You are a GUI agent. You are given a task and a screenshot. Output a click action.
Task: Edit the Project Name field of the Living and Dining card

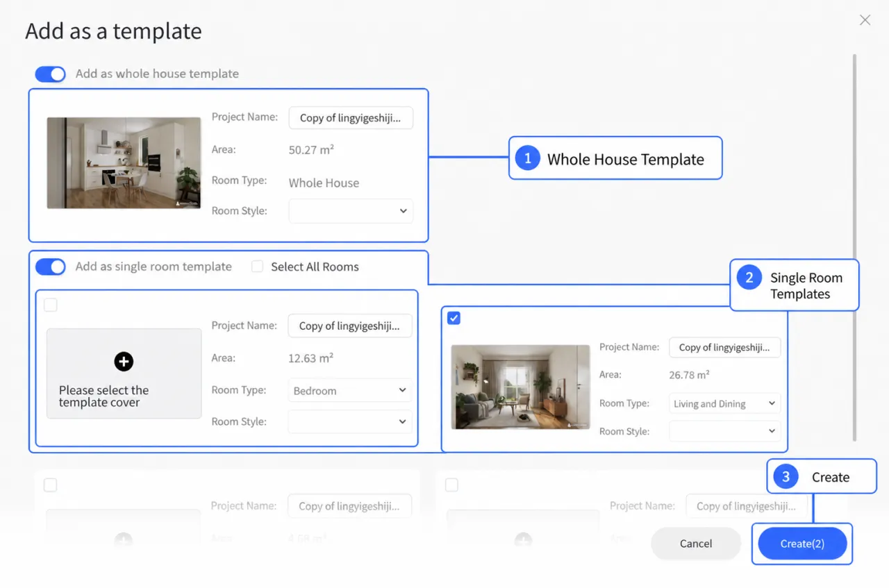point(724,347)
